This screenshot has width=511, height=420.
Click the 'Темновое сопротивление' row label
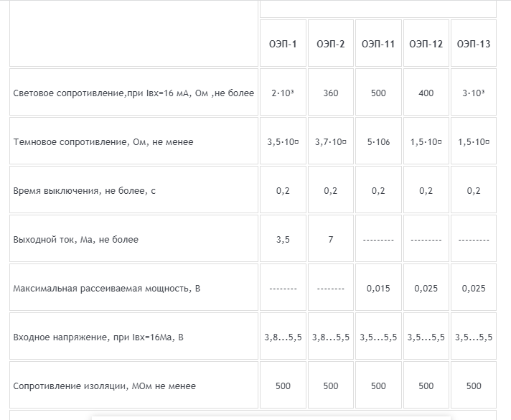(x=103, y=142)
